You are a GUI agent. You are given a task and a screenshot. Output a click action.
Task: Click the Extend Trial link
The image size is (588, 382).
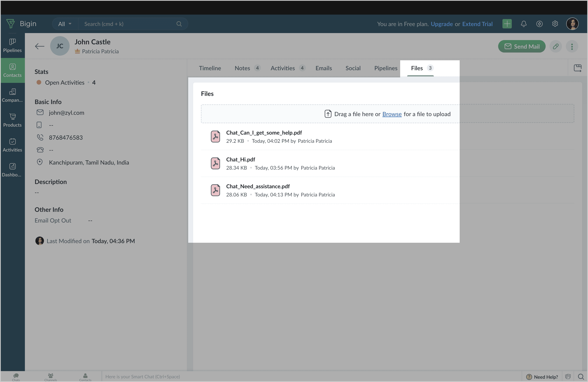point(477,24)
